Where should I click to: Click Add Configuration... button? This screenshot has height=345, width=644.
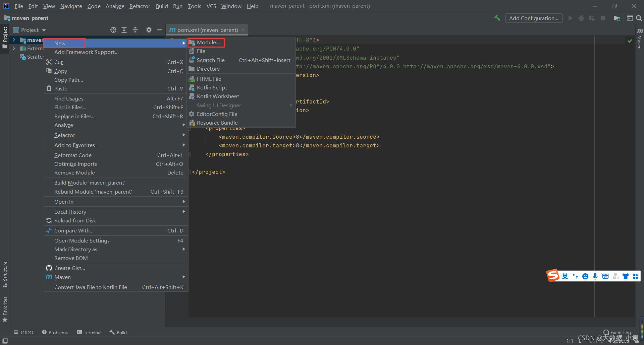point(534,18)
